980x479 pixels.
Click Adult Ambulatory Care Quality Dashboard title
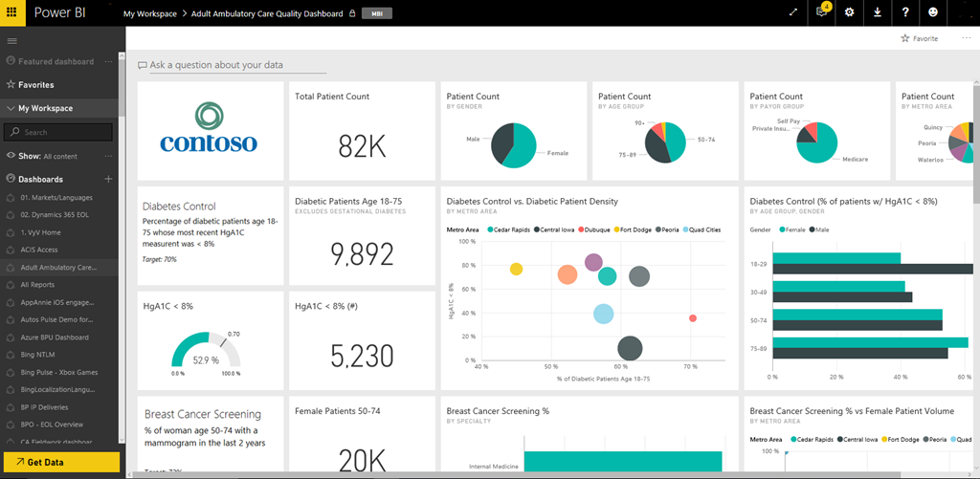pos(267,13)
